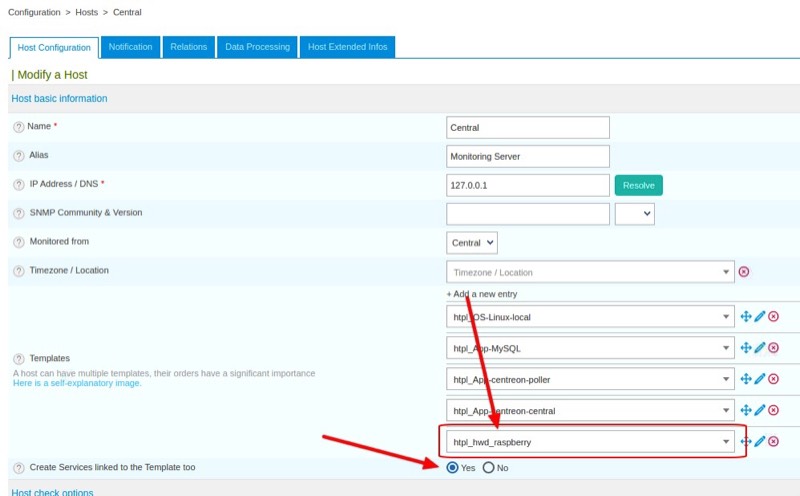The height and width of the screenshot is (496, 800).
Task: Edit the htpl_App-MySQL template with pencil icon
Action: 759,348
